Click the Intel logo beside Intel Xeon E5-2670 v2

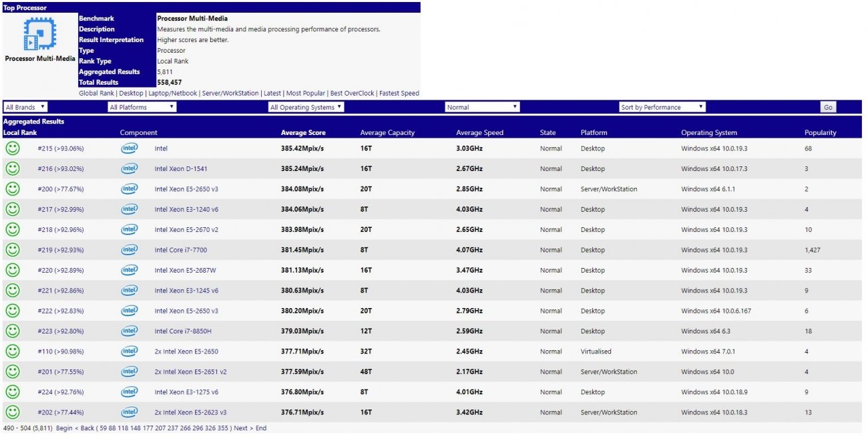click(130, 229)
